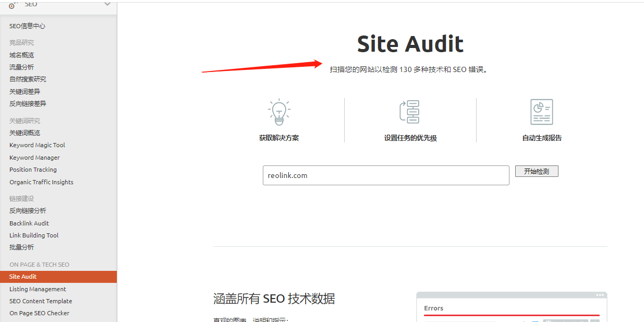Go to Link Building Tool

(34, 235)
